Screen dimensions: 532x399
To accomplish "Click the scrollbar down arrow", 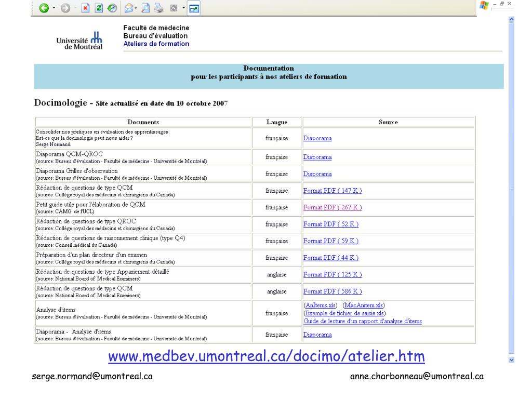I will [x=512, y=360].
